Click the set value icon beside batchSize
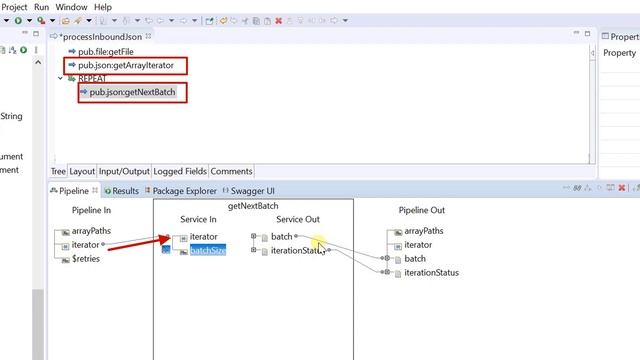 point(166,249)
